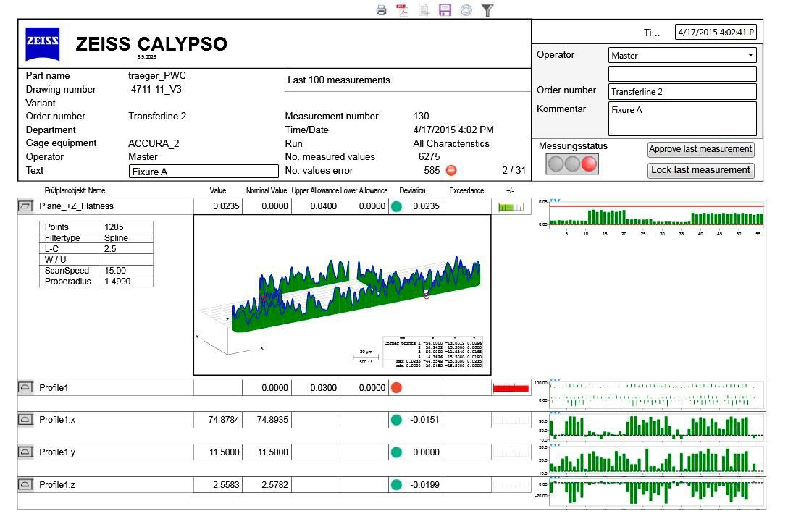Image resolution: width=788 pixels, height=532 pixels.
Task: Click the Text field containing Fixure A
Action: (204, 172)
